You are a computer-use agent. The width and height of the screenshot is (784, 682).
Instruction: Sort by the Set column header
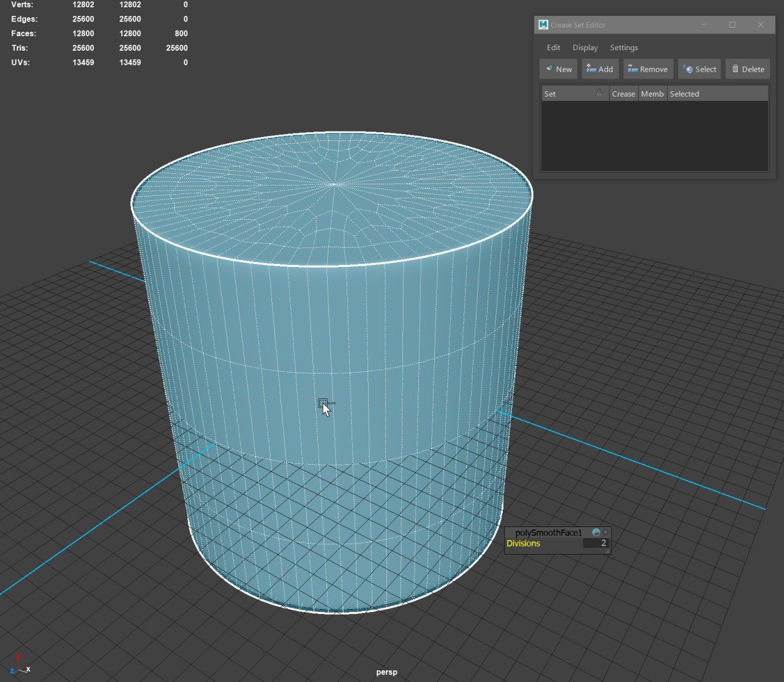(575, 94)
